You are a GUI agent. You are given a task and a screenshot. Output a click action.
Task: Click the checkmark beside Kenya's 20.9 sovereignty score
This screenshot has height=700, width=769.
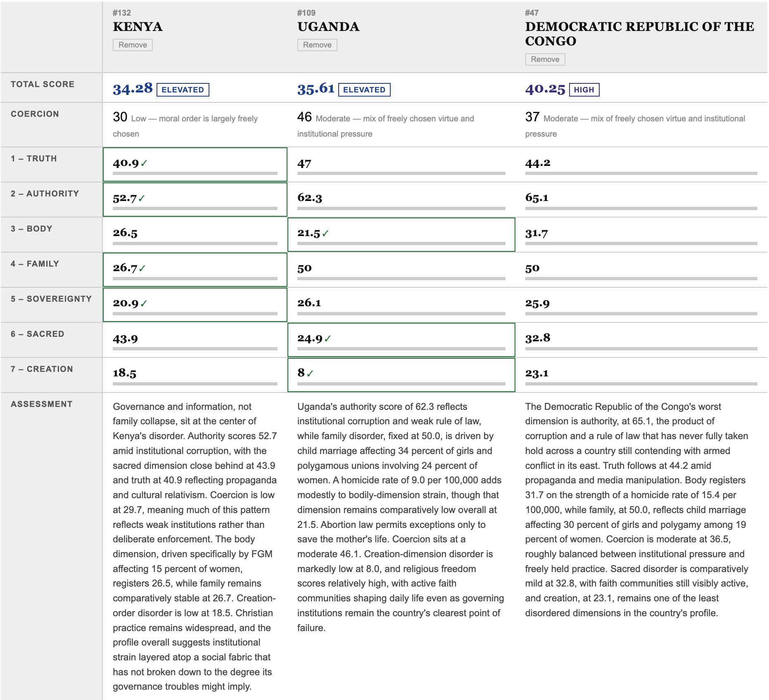[x=144, y=304]
